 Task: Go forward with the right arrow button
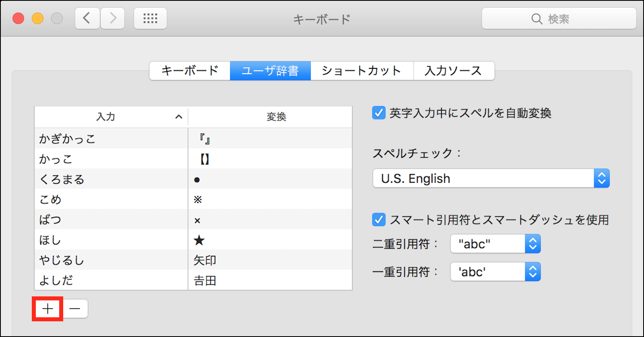[113, 18]
